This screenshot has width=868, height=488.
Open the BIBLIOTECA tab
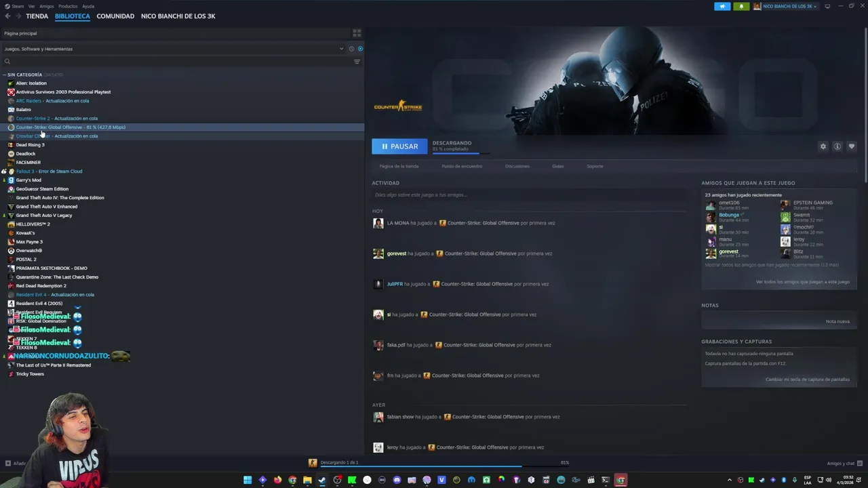[x=73, y=16]
